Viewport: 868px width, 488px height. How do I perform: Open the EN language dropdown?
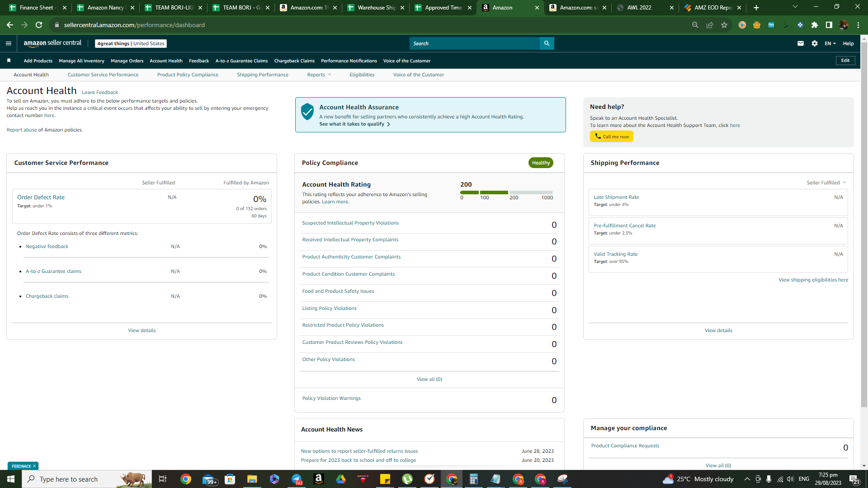tap(830, 43)
